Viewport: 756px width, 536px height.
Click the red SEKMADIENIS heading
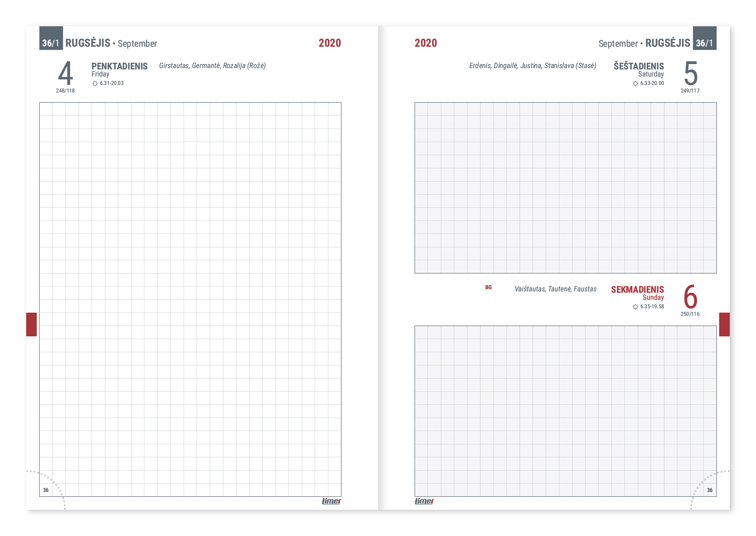pyautogui.click(x=637, y=290)
